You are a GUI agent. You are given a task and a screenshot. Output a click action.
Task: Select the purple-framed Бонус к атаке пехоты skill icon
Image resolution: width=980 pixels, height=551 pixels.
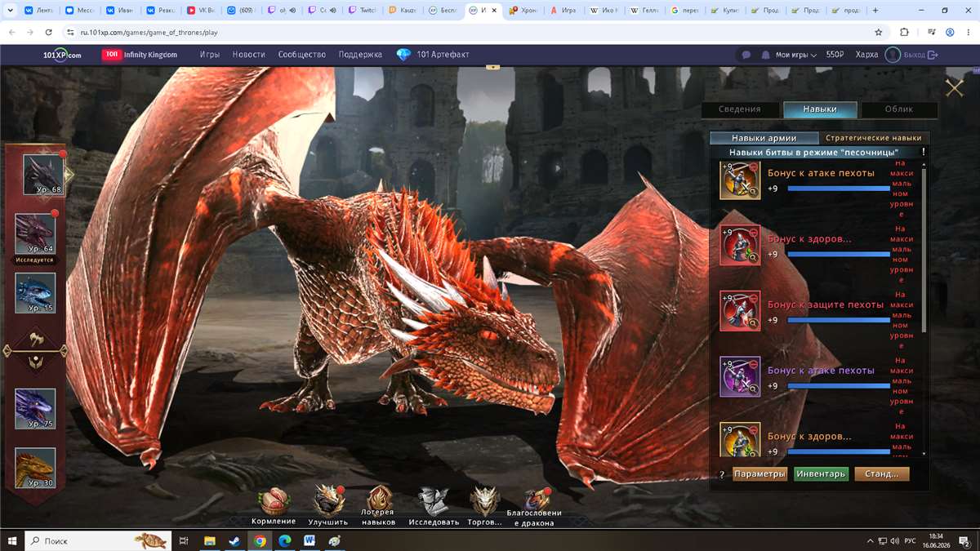[740, 376]
